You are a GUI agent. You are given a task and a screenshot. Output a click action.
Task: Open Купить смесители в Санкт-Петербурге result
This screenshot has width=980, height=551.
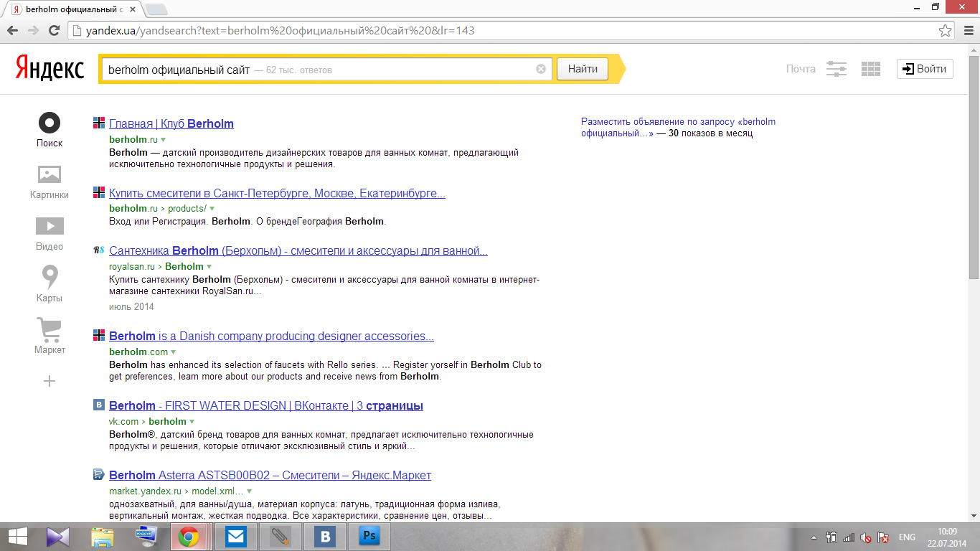(277, 194)
